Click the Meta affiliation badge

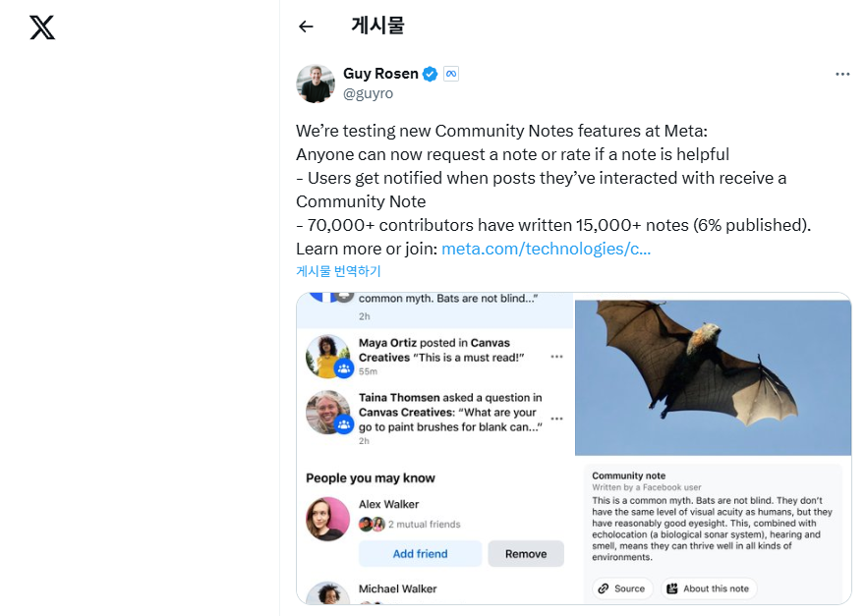pyautogui.click(x=451, y=74)
